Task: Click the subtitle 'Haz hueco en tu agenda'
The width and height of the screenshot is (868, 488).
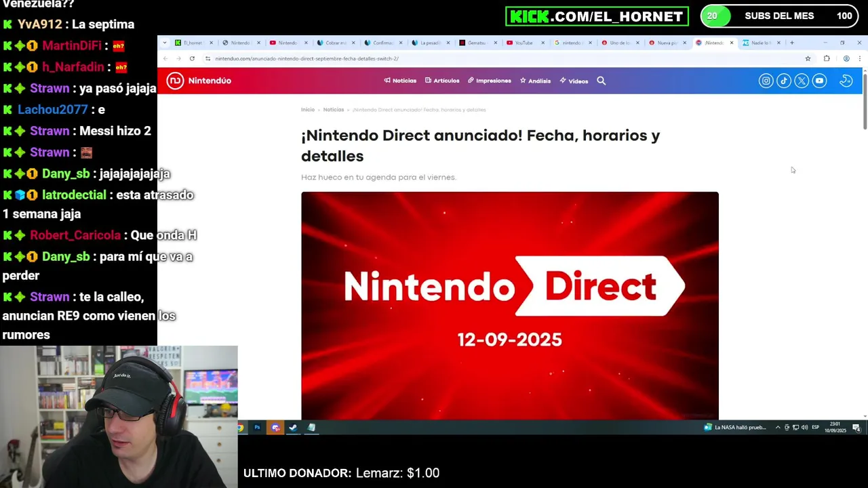Action: pyautogui.click(x=378, y=178)
